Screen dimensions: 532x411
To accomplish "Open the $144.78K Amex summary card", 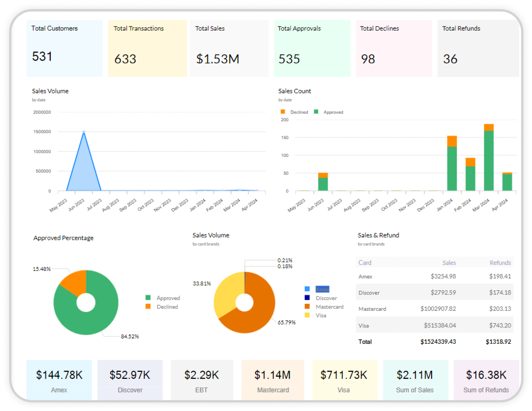I will tap(59, 380).
